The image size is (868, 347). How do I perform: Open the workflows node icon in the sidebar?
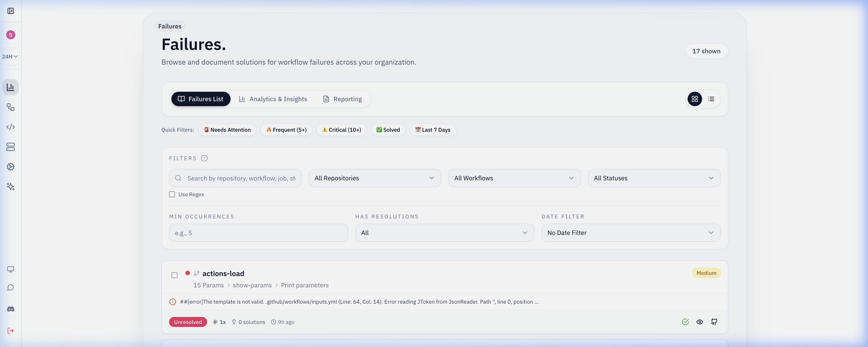pos(10,107)
